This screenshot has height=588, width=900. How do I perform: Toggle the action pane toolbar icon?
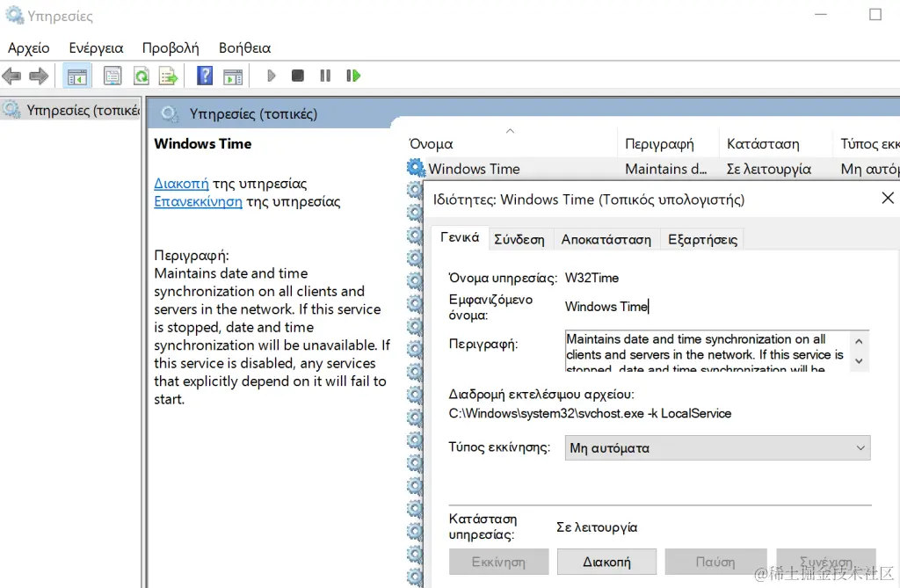click(233, 76)
